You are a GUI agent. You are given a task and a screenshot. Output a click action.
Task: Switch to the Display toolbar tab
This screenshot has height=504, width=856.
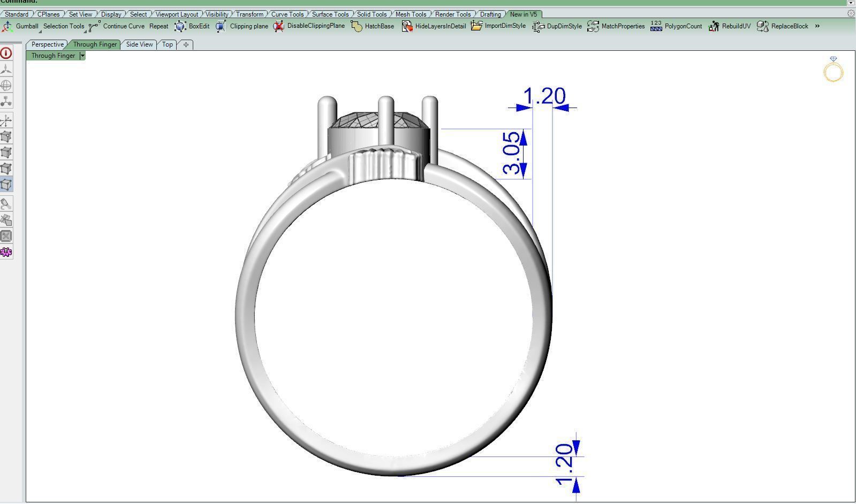coord(111,14)
